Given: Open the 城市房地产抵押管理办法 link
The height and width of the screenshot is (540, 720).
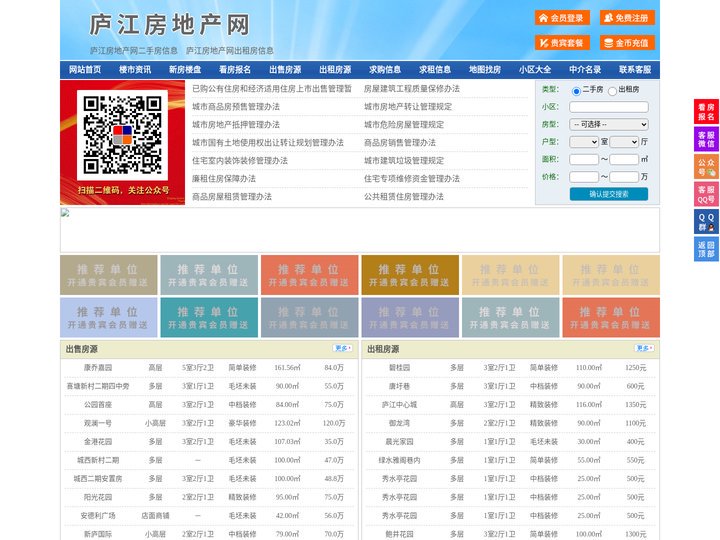Looking at the screenshot, I should pyautogui.click(x=236, y=124).
